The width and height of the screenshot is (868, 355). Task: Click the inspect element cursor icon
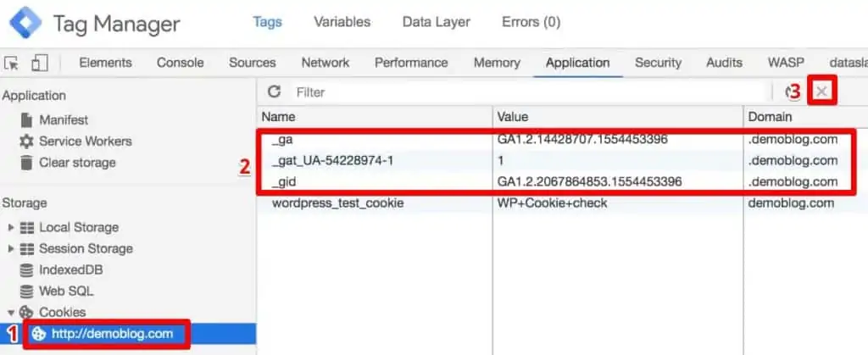click(x=12, y=63)
